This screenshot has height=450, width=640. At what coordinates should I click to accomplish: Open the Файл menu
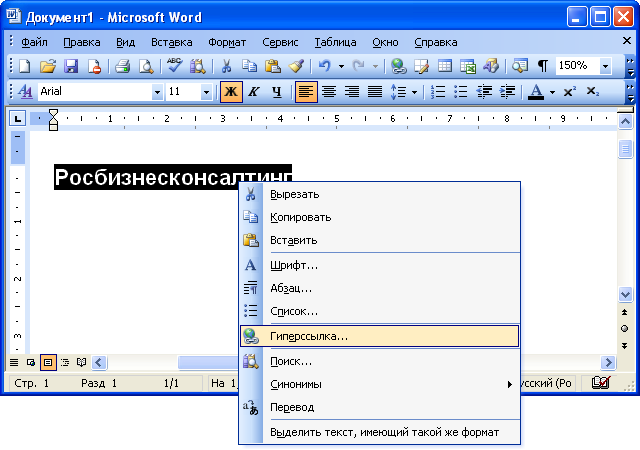click(34, 42)
